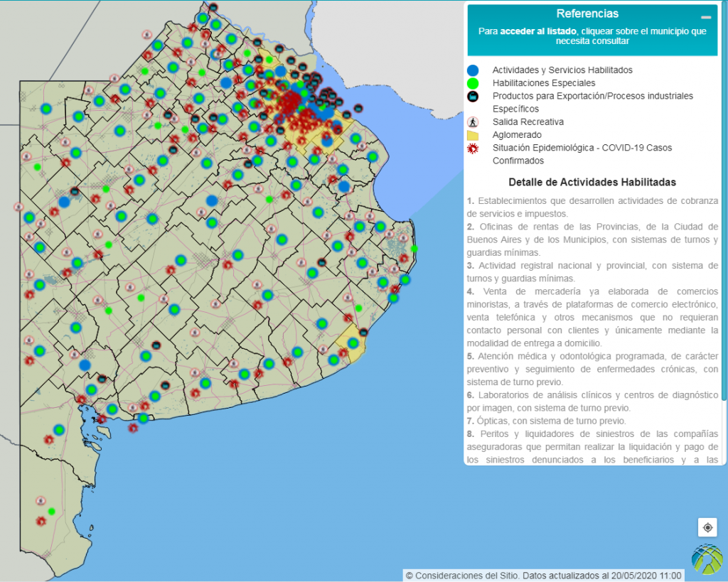Click the Salida Recreativa marker on the far western border

(x=18, y=207)
